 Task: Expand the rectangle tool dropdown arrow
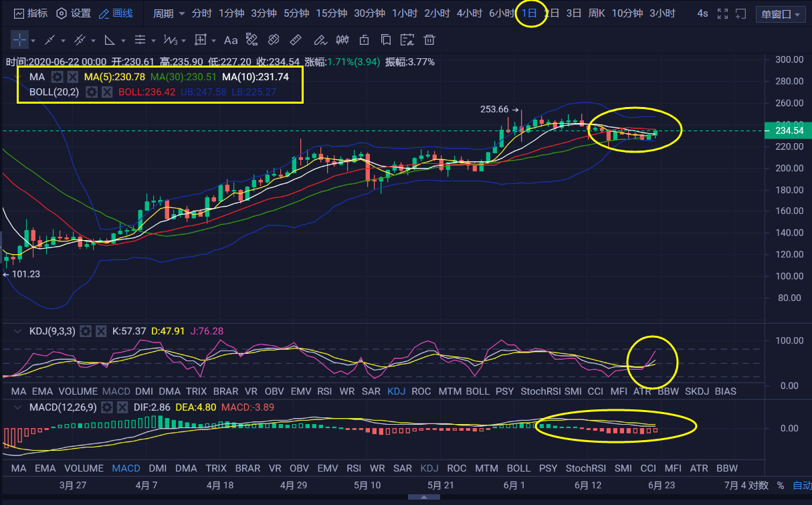(x=214, y=41)
